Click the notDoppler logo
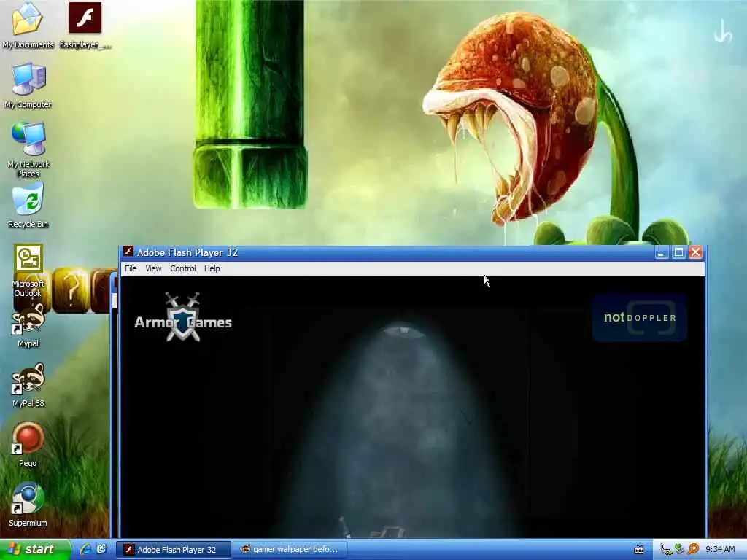747x560 pixels. [640, 318]
